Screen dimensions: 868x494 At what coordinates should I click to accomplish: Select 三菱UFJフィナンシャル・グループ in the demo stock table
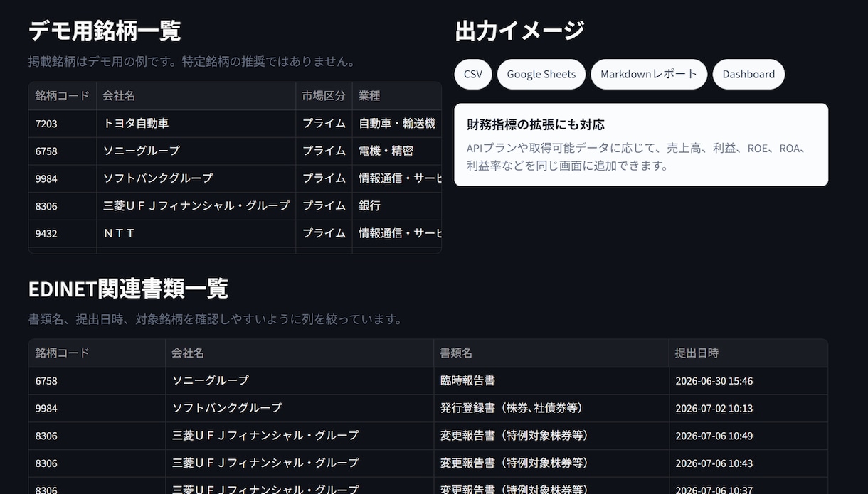click(x=196, y=205)
